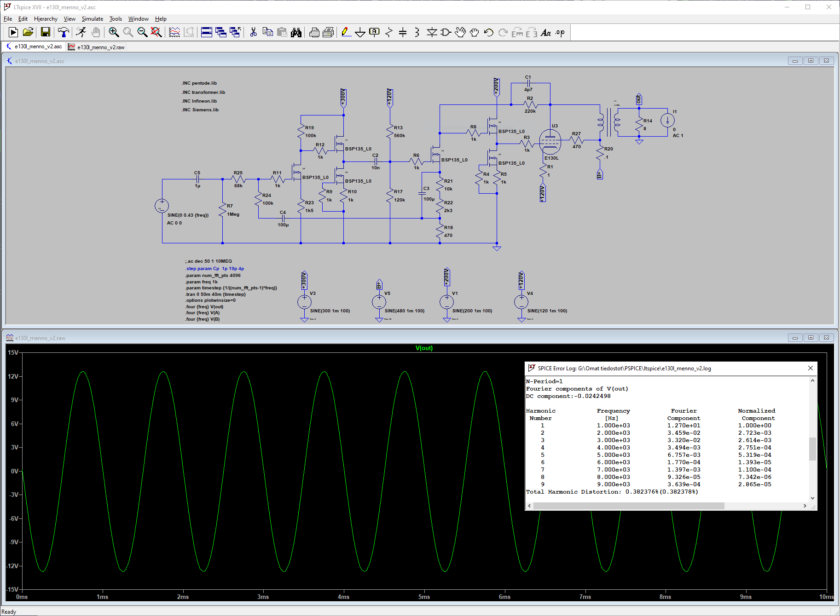Open the Help menu
The height and width of the screenshot is (616, 840).
click(x=161, y=19)
